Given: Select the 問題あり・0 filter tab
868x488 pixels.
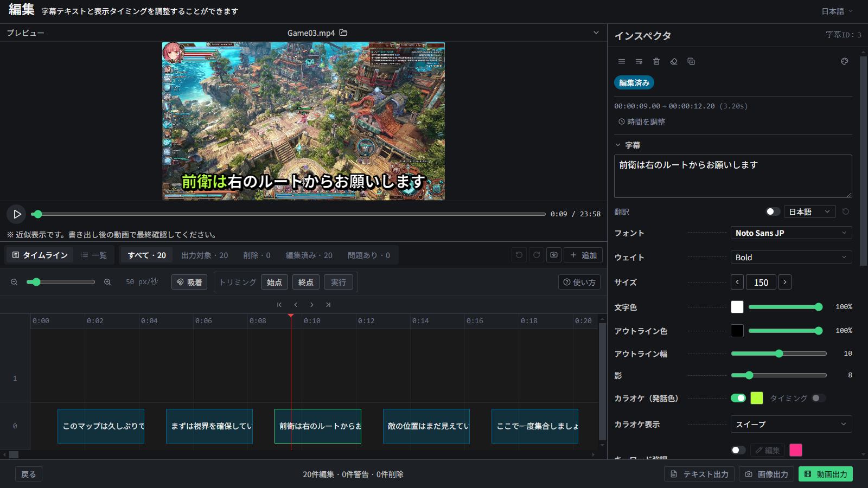Looking at the screenshot, I should pyautogui.click(x=369, y=255).
